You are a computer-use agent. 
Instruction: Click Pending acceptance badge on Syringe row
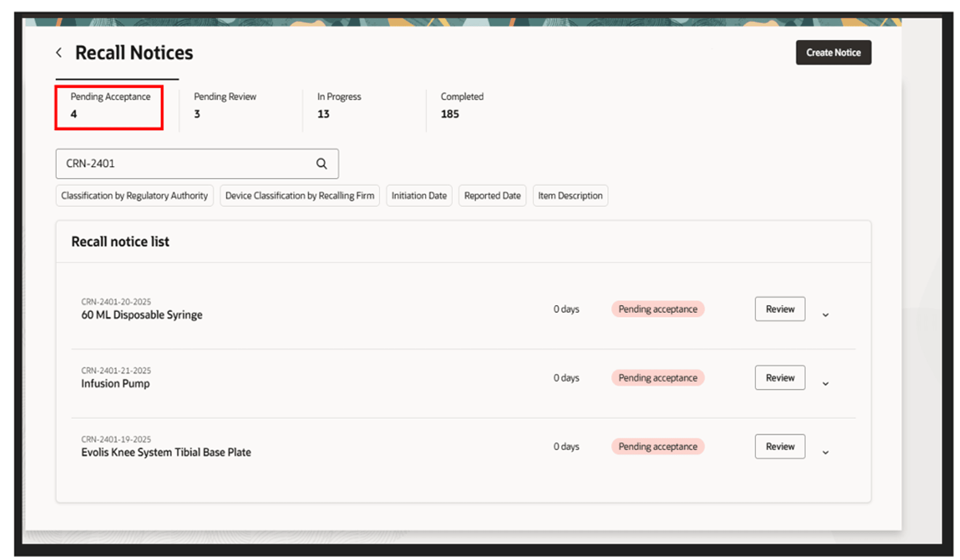(658, 309)
